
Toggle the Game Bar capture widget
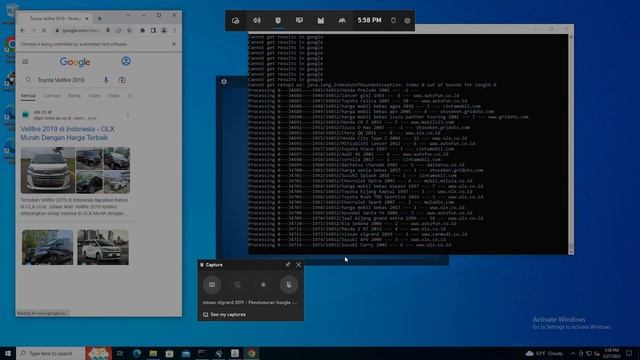click(x=278, y=20)
